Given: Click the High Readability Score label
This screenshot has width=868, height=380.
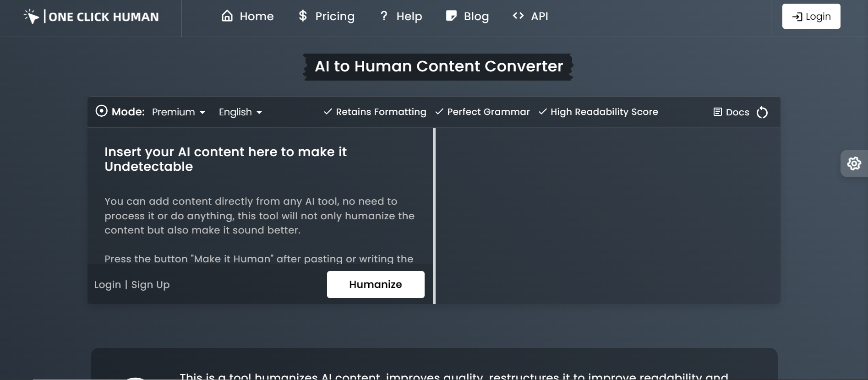Looking at the screenshot, I should (x=604, y=112).
